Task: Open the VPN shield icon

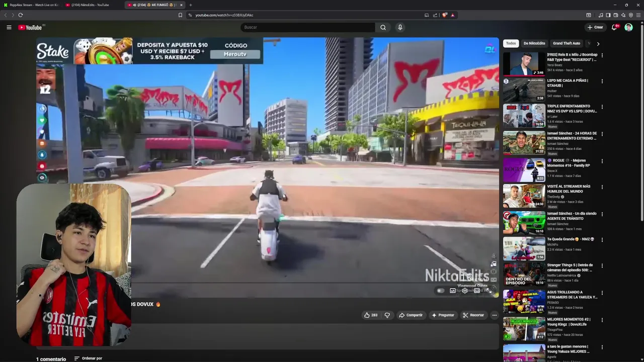Action: click(631, 15)
